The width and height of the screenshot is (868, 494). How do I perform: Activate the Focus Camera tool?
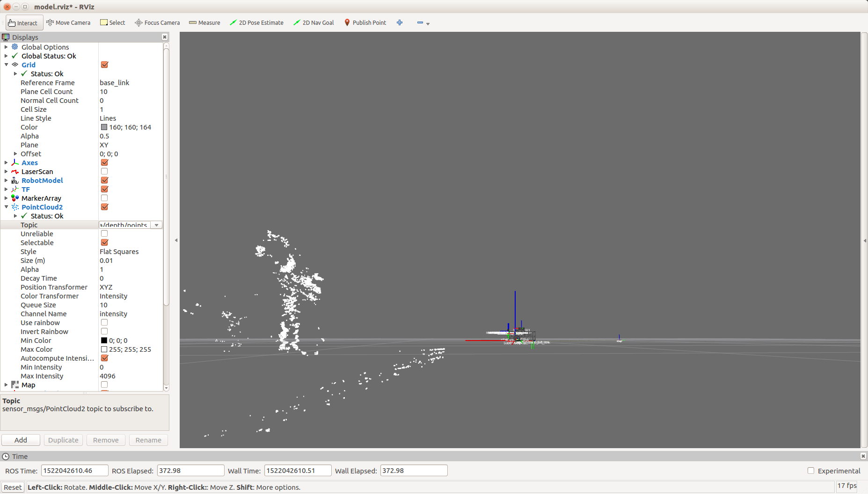(157, 22)
